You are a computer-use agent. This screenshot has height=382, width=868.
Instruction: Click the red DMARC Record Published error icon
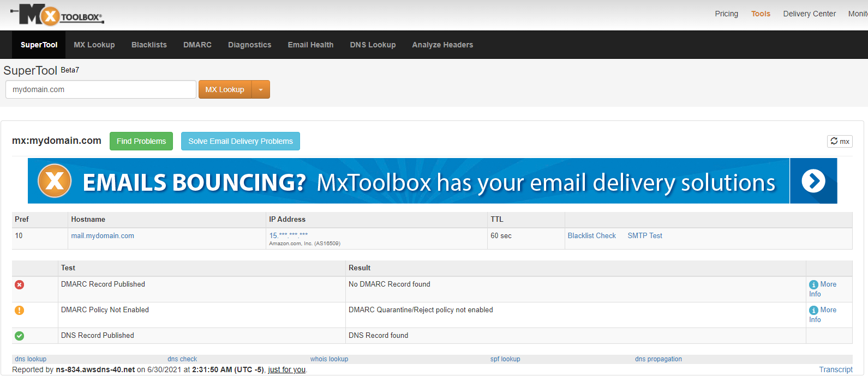click(19, 284)
